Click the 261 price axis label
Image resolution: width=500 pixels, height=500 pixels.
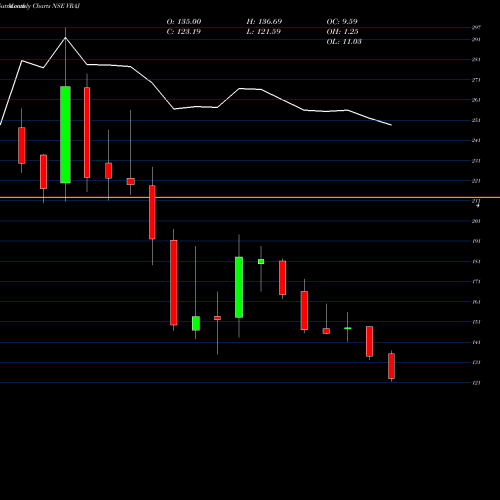click(476, 100)
